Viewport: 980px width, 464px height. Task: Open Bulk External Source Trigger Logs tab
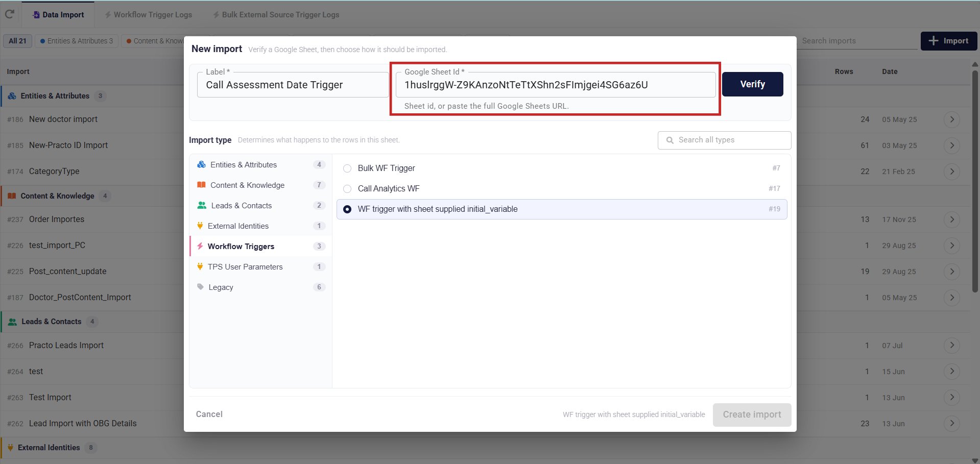(x=276, y=15)
